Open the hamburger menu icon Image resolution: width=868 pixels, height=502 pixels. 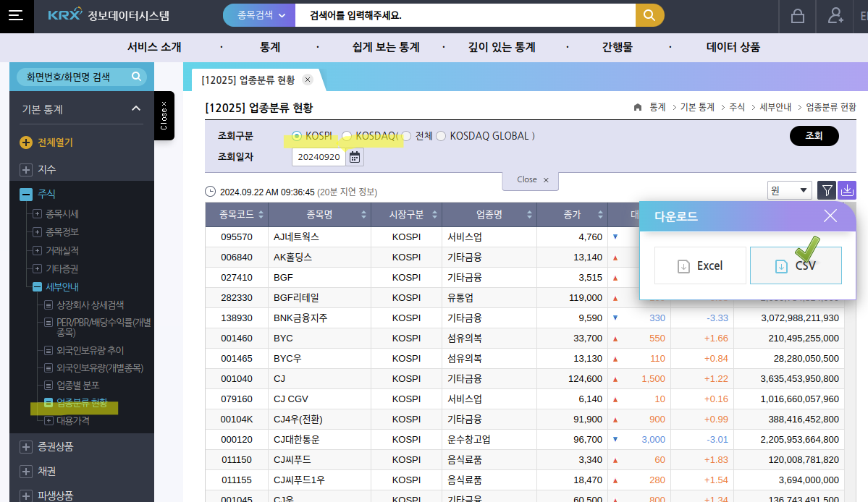[x=16, y=15]
